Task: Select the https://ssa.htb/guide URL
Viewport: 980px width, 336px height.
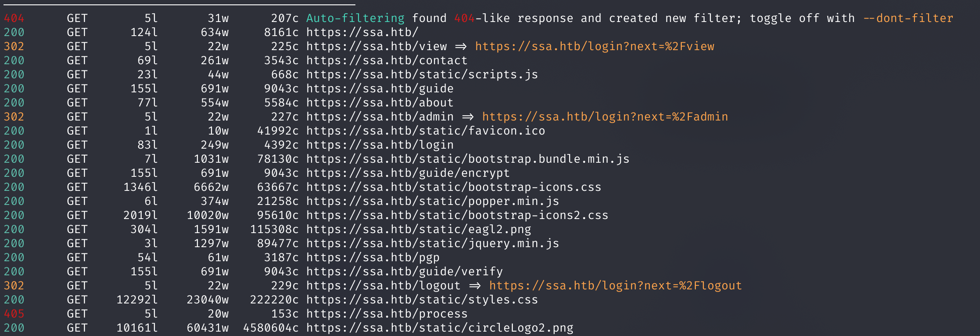Action: coord(380,89)
